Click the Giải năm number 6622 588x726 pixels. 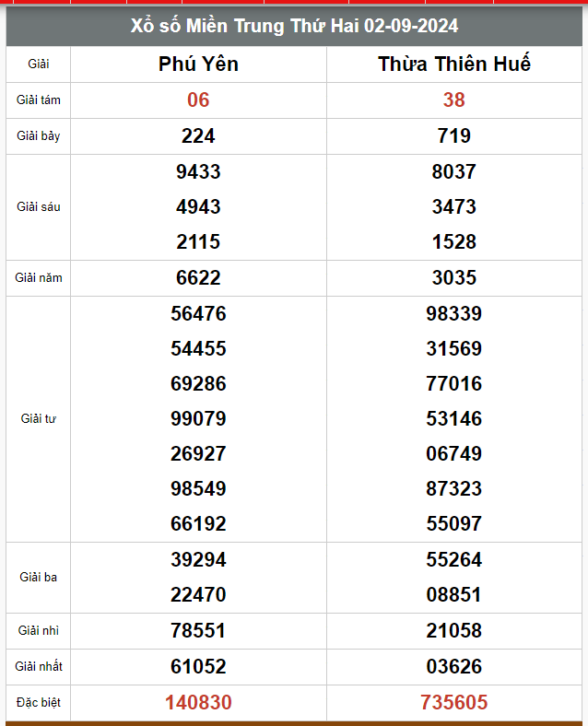point(198,278)
